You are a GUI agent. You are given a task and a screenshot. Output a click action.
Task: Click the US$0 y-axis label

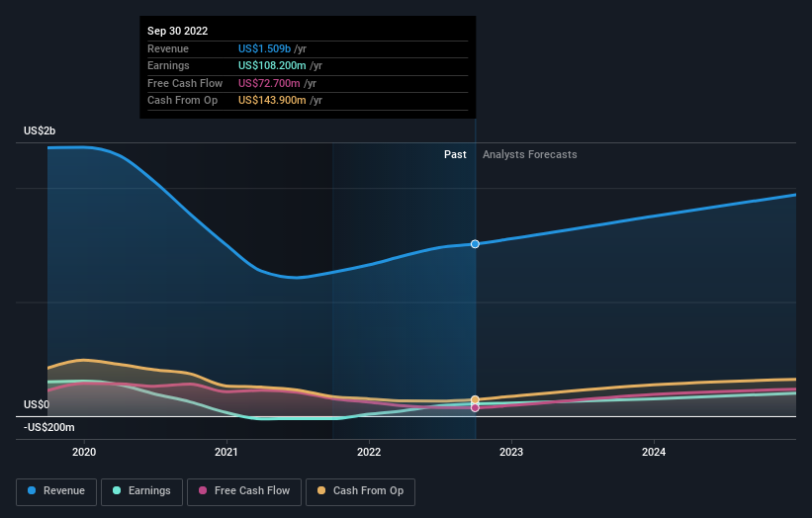pyautogui.click(x=37, y=404)
